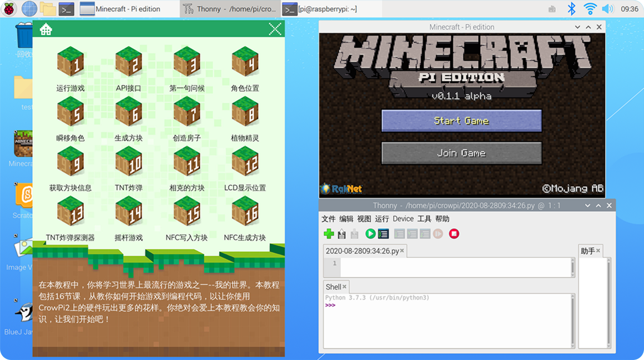This screenshot has height=360, width=644.
Task: Click Step out icon in Thonny toolbar
Action: 425,234
